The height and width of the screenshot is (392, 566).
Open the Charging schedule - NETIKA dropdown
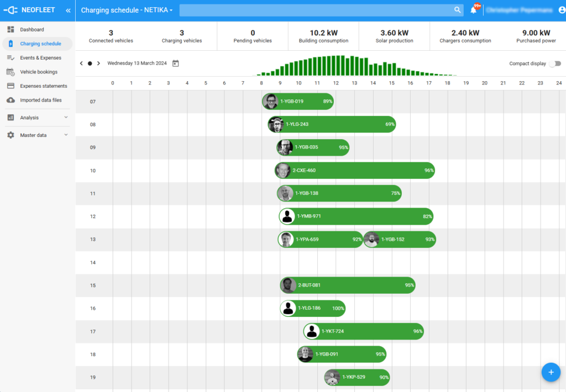tap(127, 10)
